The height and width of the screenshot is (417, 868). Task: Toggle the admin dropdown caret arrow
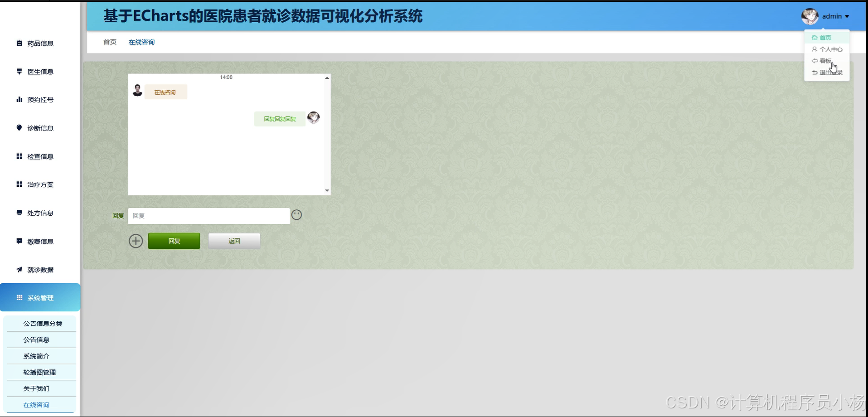pyautogui.click(x=847, y=16)
